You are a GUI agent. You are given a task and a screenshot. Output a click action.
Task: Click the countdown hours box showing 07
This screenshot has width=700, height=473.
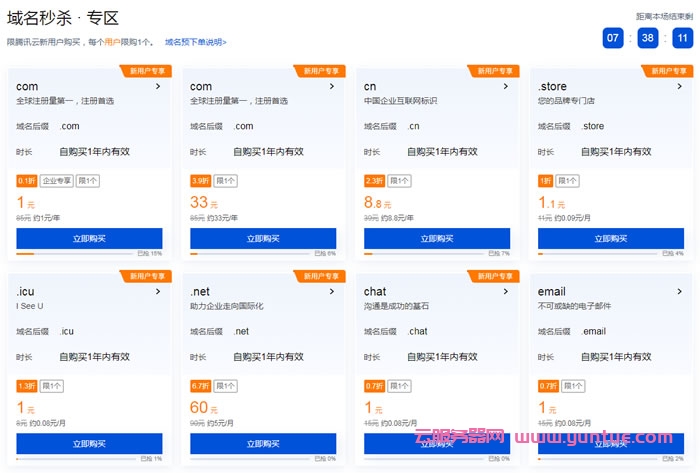tap(613, 38)
